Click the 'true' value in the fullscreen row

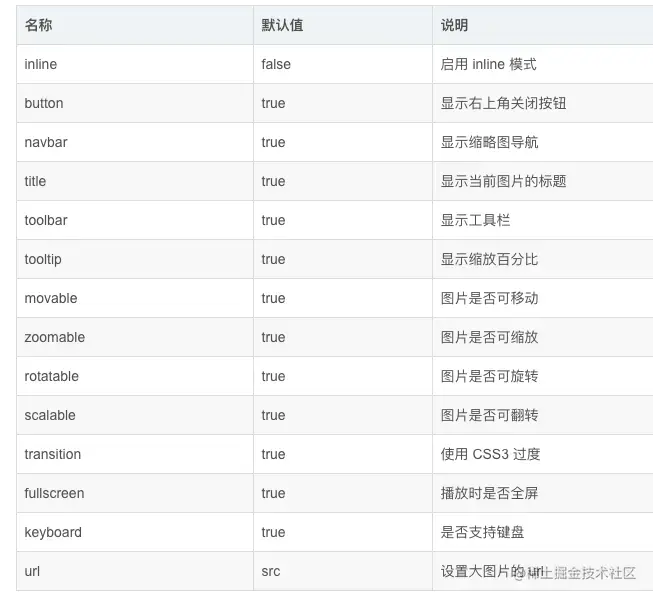pyautogui.click(x=273, y=493)
